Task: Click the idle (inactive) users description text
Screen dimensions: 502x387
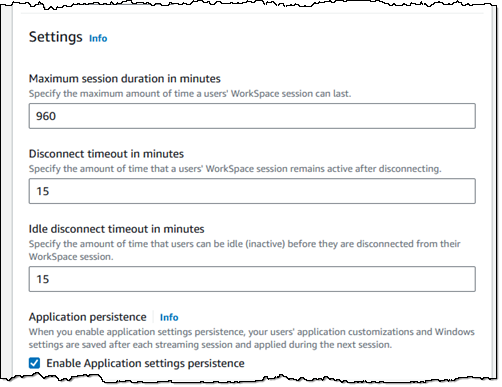Action: pyautogui.click(x=245, y=250)
